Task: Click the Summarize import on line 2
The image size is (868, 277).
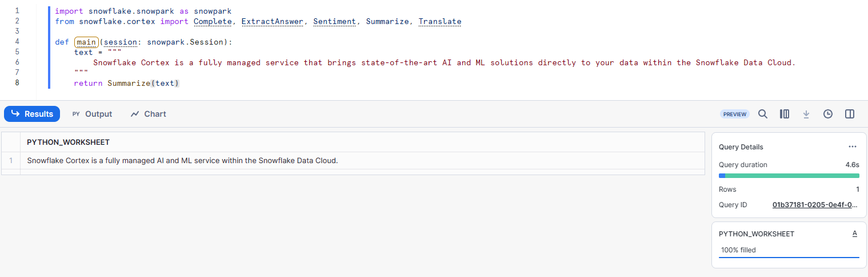Action: click(x=387, y=22)
